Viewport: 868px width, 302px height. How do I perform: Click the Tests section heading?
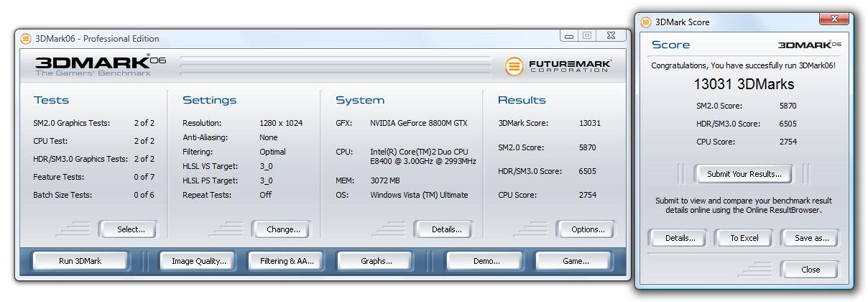click(51, 100)
